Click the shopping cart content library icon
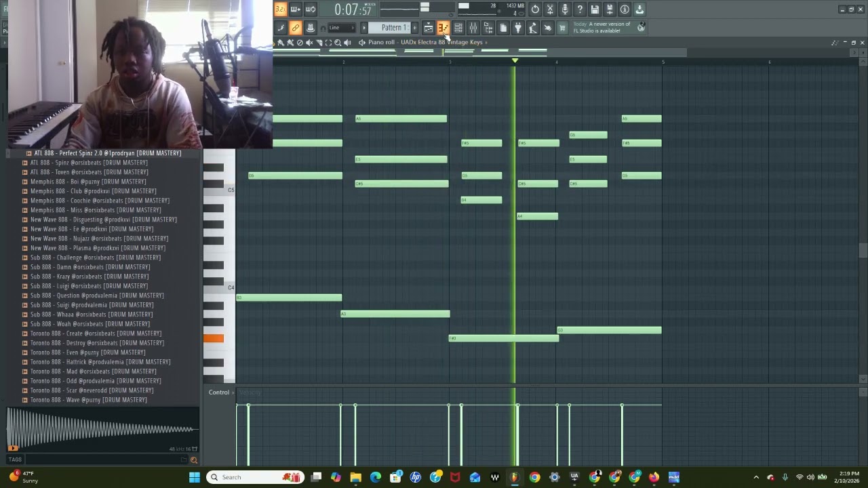The height and width of the screenshot is (488, 868). click(x=562, y=28)
